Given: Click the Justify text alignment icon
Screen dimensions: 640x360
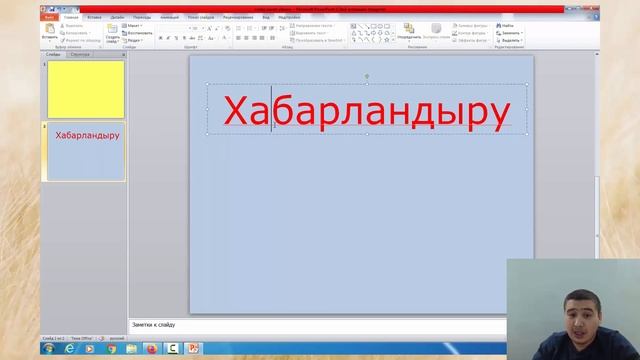Looking at the screenshot, I should click(262, 38).
